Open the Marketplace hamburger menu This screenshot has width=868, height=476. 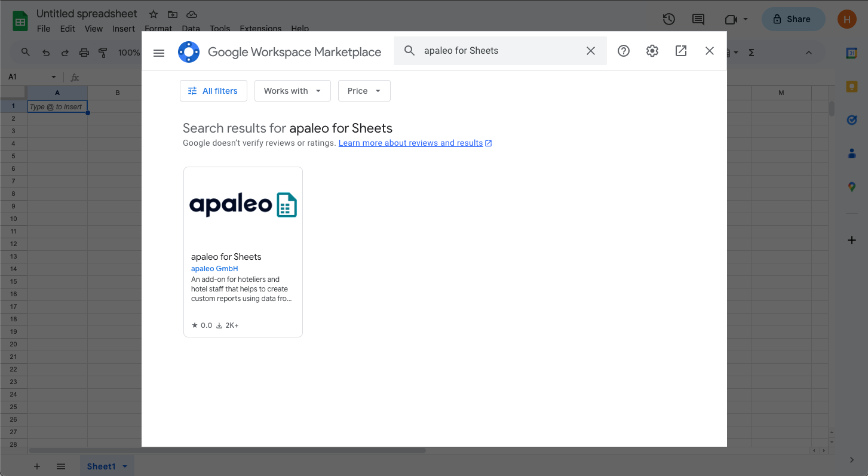tap(159, 53)
